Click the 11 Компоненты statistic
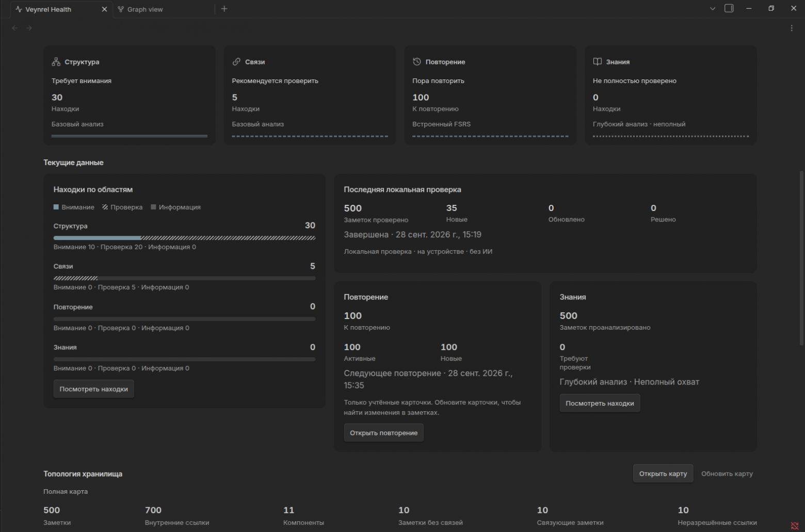Image resolution: width=805 pixels, height=532 pixels. point(303,516)
